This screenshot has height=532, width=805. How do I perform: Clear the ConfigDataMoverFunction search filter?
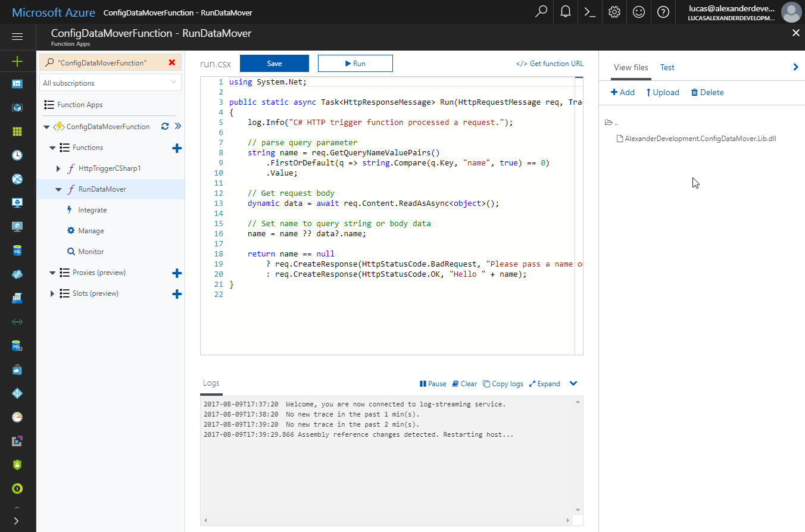coord(172,62)
